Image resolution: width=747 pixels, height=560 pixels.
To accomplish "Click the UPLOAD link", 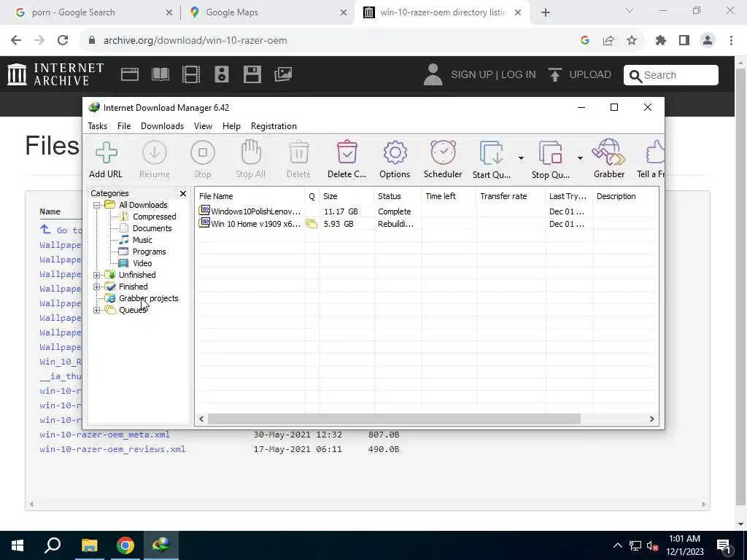I will pos(580,75).
